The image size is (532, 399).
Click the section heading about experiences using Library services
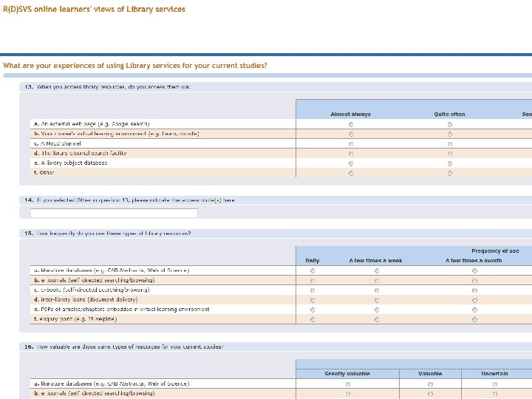[x=135, y=66]
